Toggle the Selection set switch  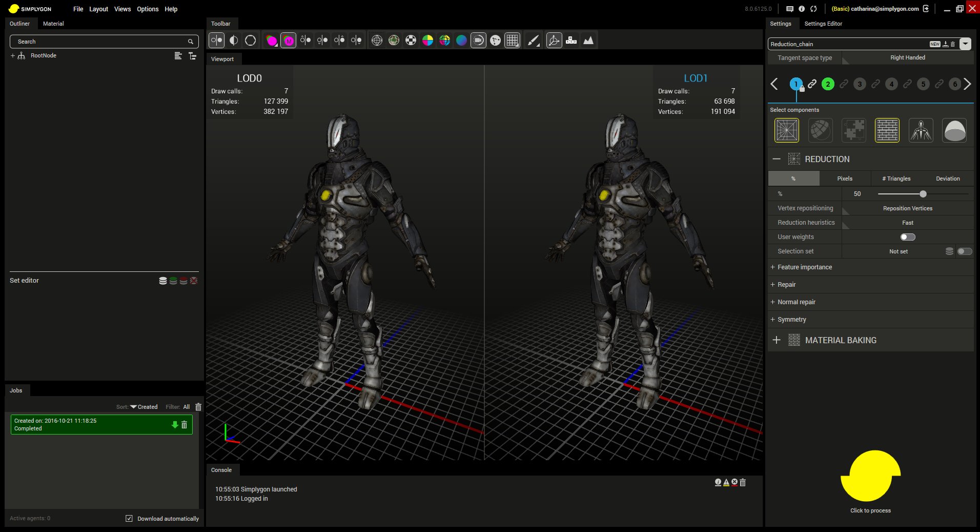[966, 251]
